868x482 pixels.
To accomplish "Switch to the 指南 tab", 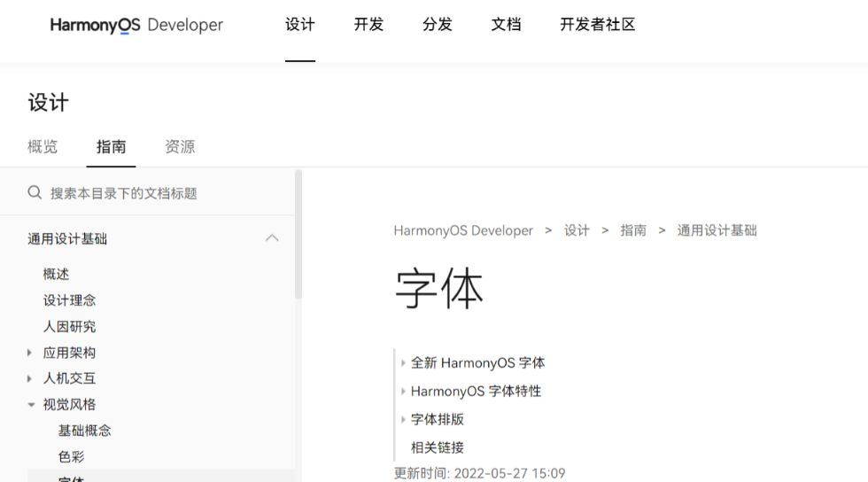I will (112, 147).
